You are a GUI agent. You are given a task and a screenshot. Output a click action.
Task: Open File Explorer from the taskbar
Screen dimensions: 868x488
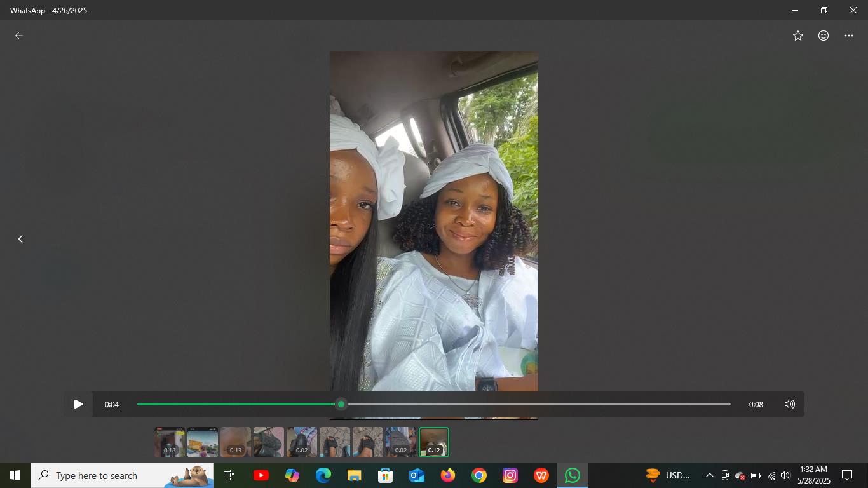click(x=354, y=475)
